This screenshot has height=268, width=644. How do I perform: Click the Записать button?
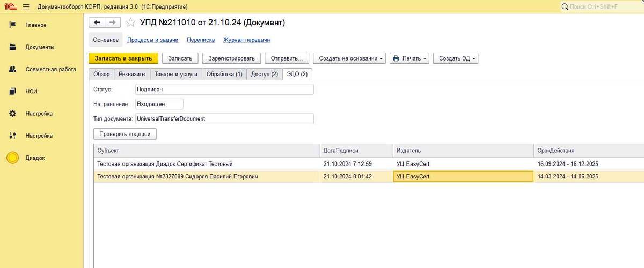(x=180, y=58)
